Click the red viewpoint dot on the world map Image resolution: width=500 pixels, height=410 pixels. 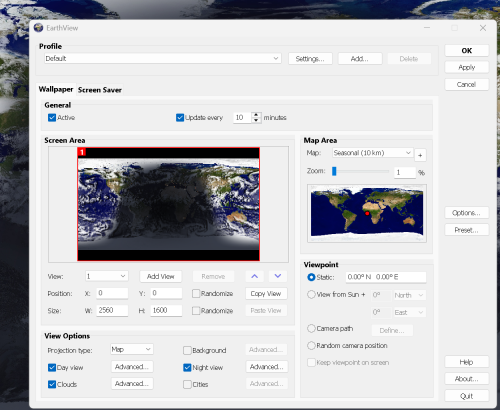tap(367, 213)
